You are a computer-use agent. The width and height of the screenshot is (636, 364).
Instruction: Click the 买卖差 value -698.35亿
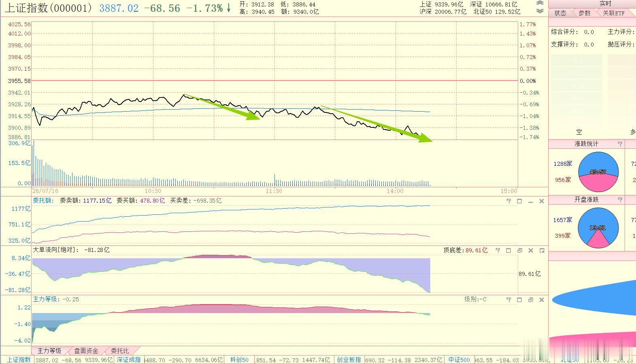207,201
